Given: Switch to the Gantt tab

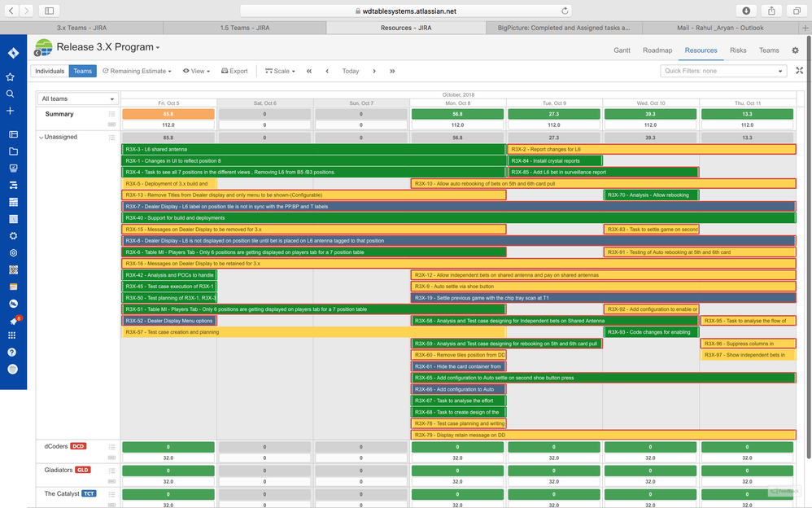Looking at the screenshot, I should click(624, 50).
